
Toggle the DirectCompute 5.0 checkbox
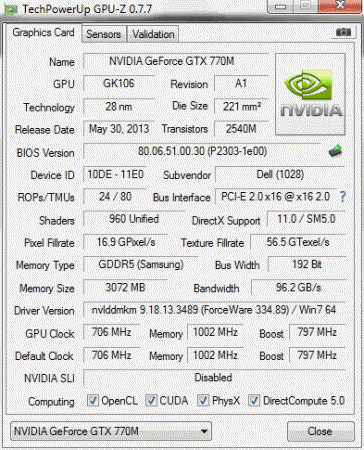(x=254, y=400)
